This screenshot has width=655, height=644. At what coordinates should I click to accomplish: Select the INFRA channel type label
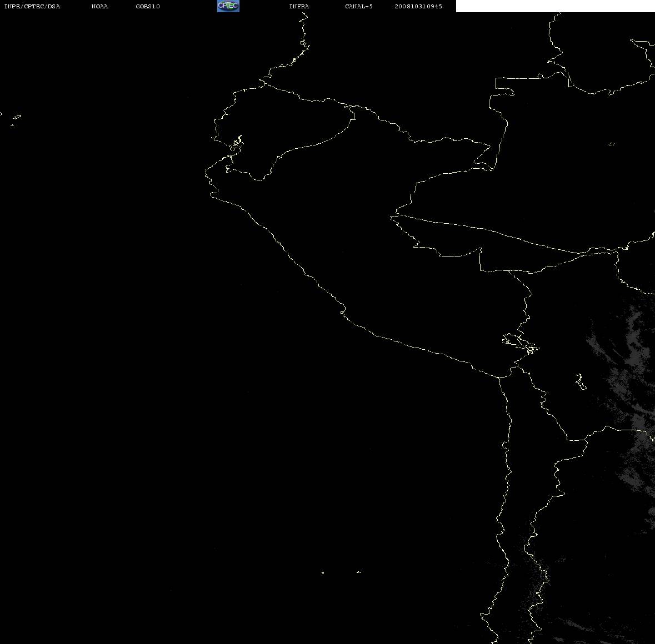[299, 6]
